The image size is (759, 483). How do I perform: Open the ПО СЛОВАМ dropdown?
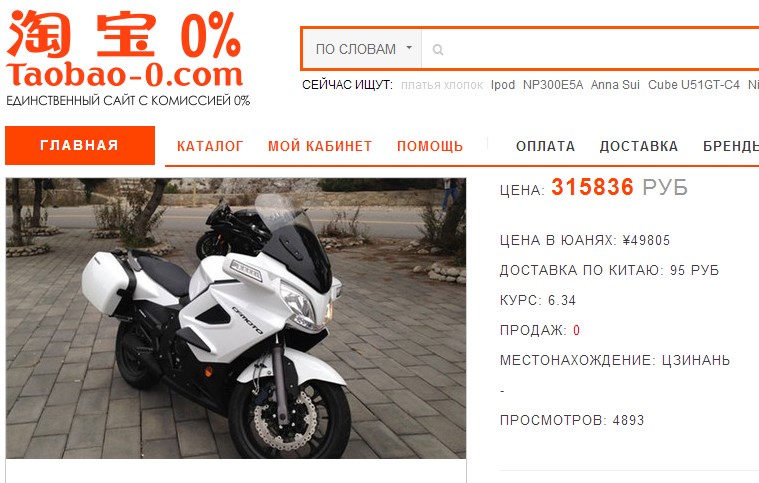click(x=362, y=49)
